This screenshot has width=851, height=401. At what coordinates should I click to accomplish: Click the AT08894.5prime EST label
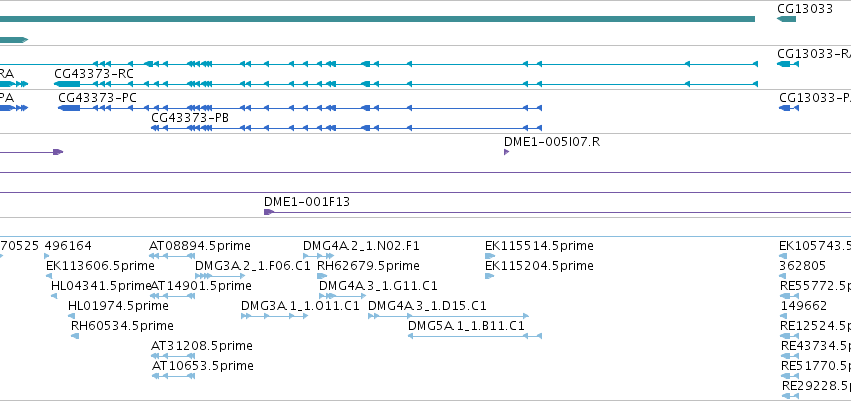point(200,246)
